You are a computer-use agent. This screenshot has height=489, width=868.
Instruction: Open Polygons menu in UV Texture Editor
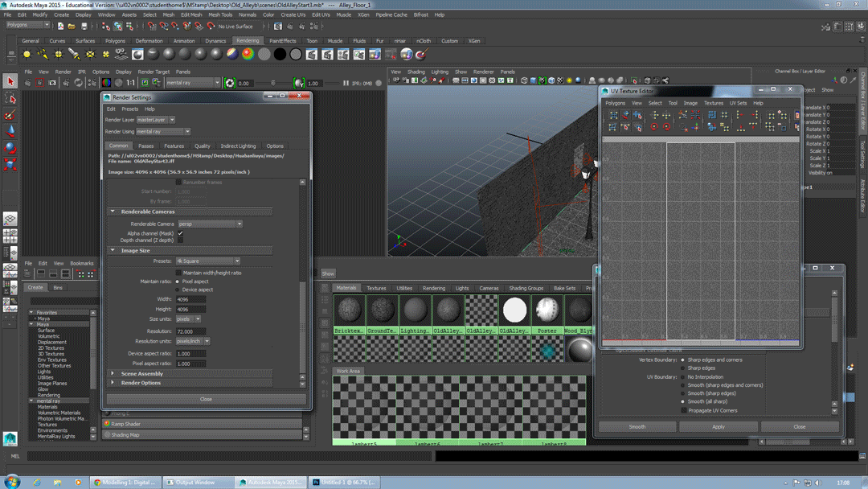tap(615, 103)
